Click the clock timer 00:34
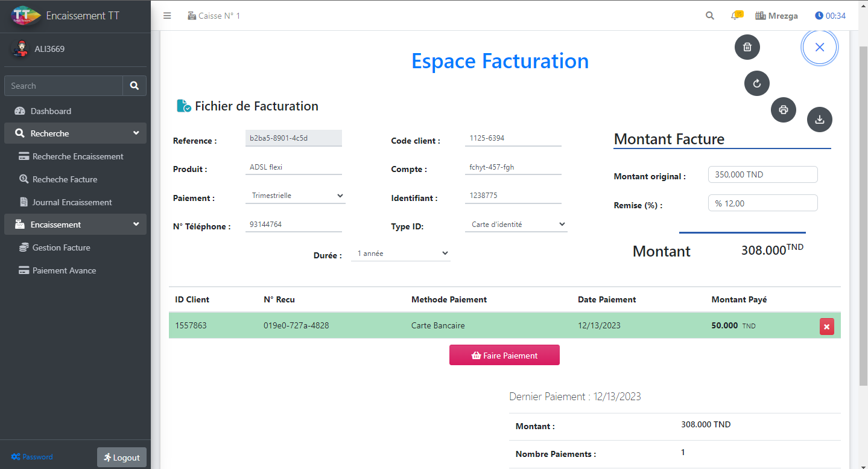 point(830,16)
